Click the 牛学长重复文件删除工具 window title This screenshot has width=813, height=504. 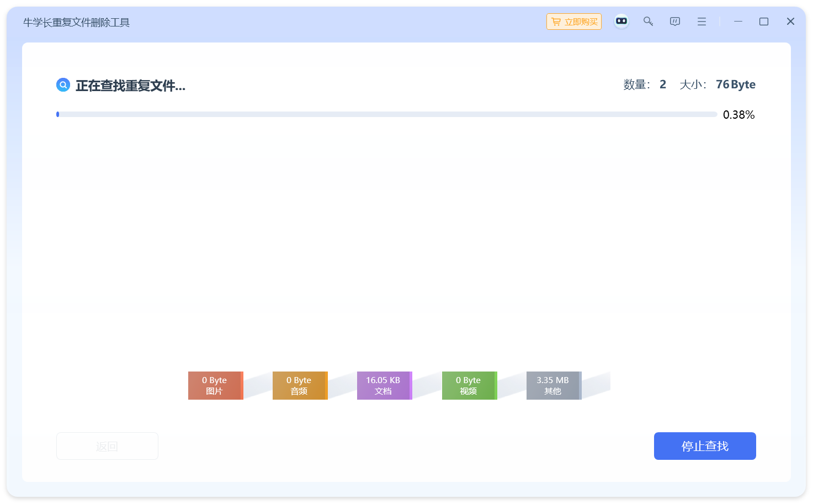tap(76, 23)
